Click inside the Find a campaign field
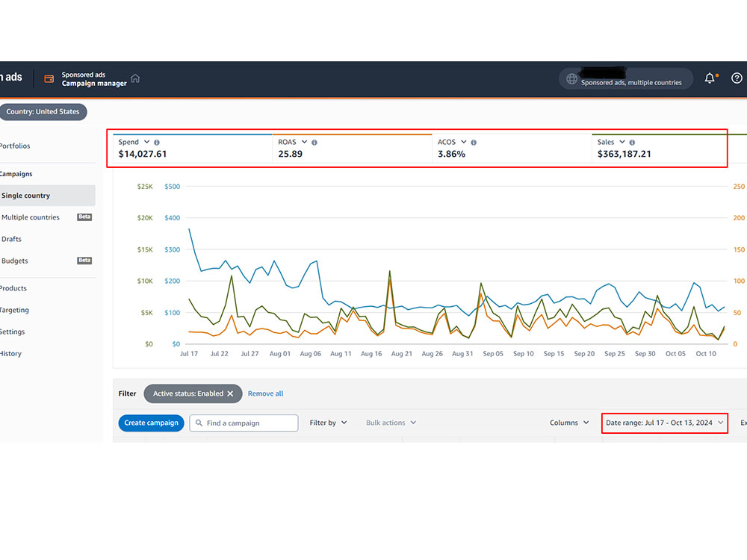This screenshot has height=560, width=747. click(x=244, y=423)
